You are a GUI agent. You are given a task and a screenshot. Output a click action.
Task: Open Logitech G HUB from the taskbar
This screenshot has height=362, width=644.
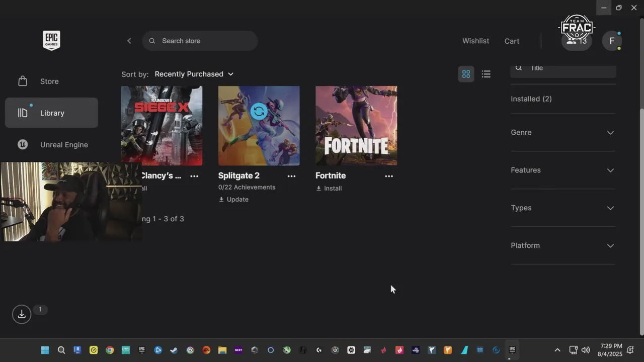[x=319, y=350]
